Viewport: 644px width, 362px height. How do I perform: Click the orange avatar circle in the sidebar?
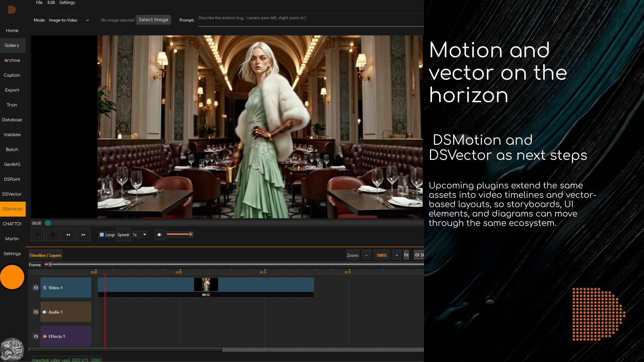point(12,277)
